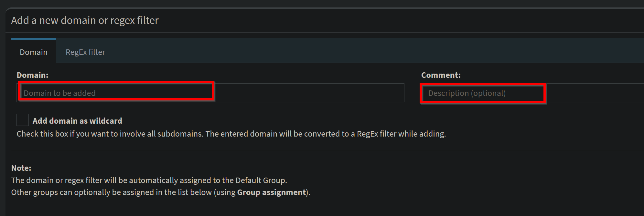Click the 'Add domain as wildcard' label
Image resolution: width=644 pixels, height=216 pixels.
pyautogui.click(x=77, y=121)
